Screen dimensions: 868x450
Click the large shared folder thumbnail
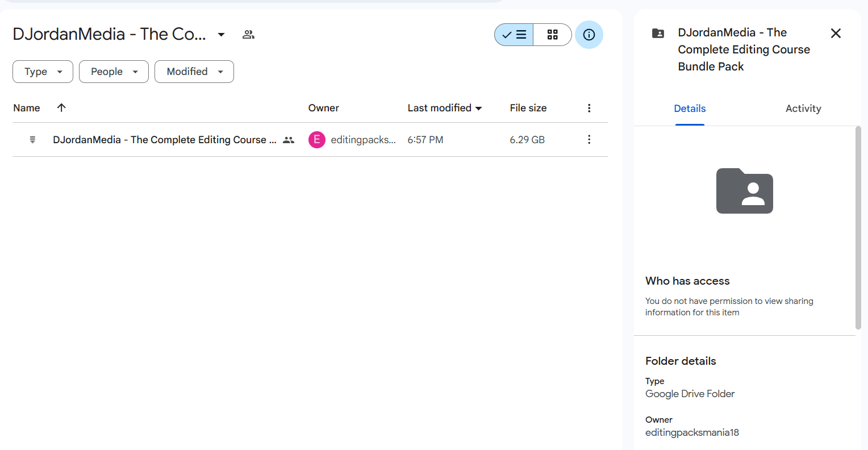click(x=745, y=191)
